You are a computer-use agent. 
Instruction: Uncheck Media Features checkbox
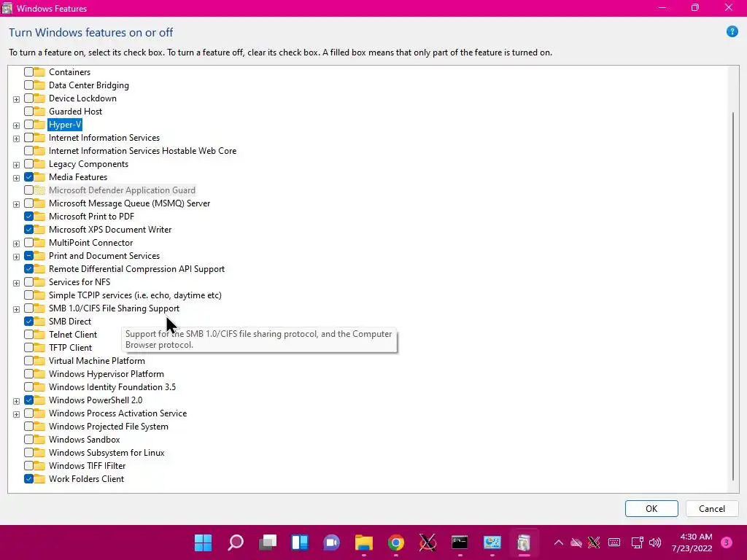point(28,177)
